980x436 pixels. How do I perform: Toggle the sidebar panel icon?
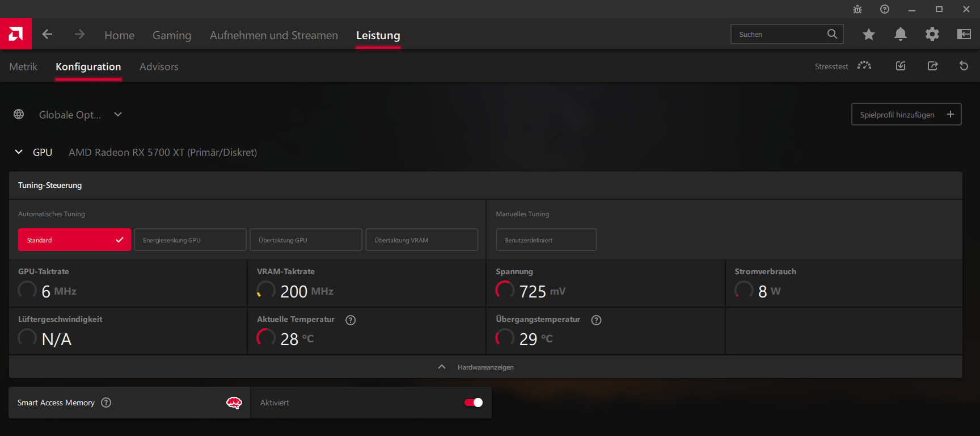[x=964, y=35]
